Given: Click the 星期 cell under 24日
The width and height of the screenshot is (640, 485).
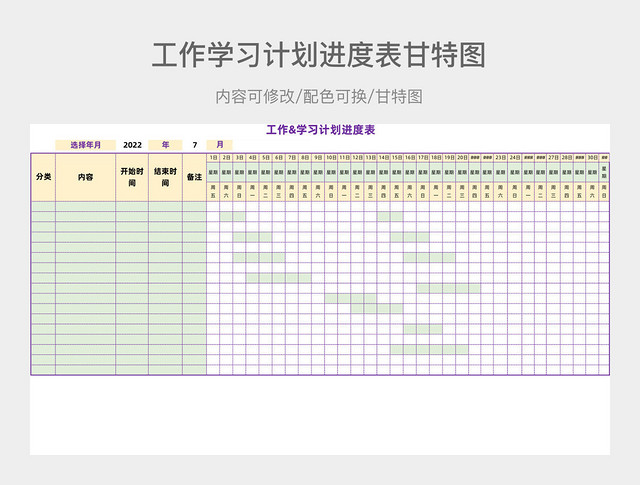Looking at the screenshot, I should tap(515, 172).
